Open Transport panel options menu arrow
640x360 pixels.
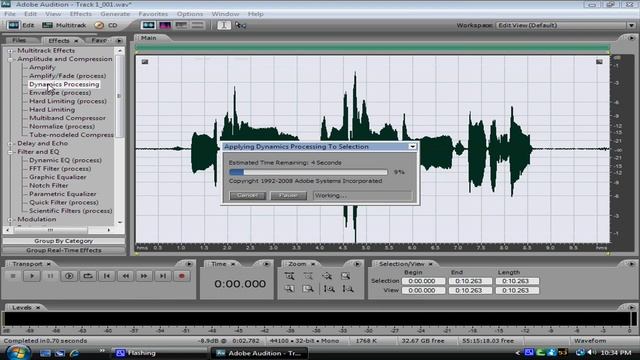(189, 264)
